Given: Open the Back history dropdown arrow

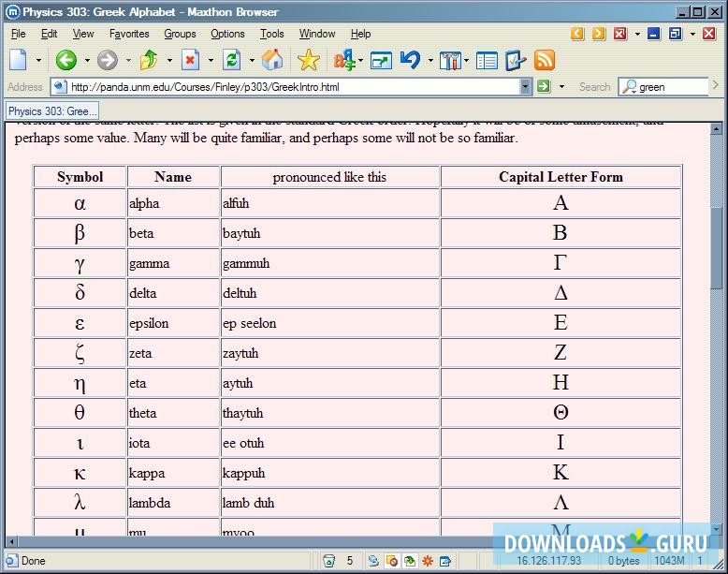Looking at the screenshot, I should [x=87, y=61].
